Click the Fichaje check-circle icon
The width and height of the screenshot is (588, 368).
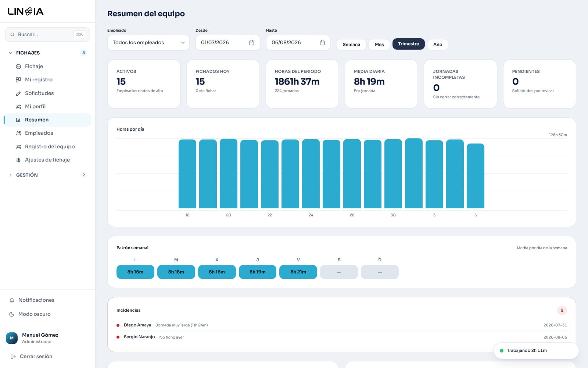(18, 67)
